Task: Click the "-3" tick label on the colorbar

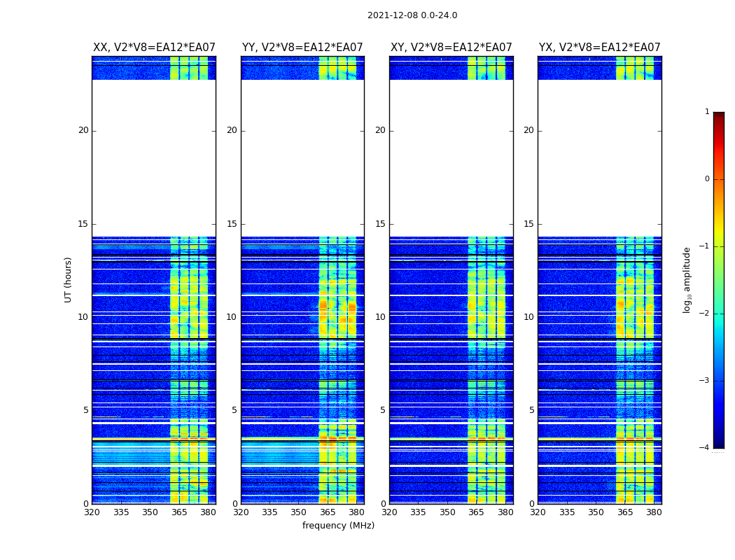Action: pyautogui.click(x=706, y=381)
